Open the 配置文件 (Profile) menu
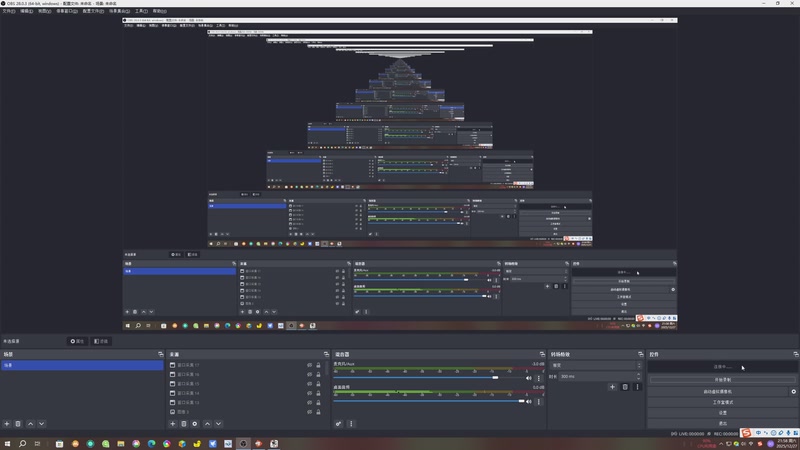Viewport: 800px width, 450px height. (93, 11)
